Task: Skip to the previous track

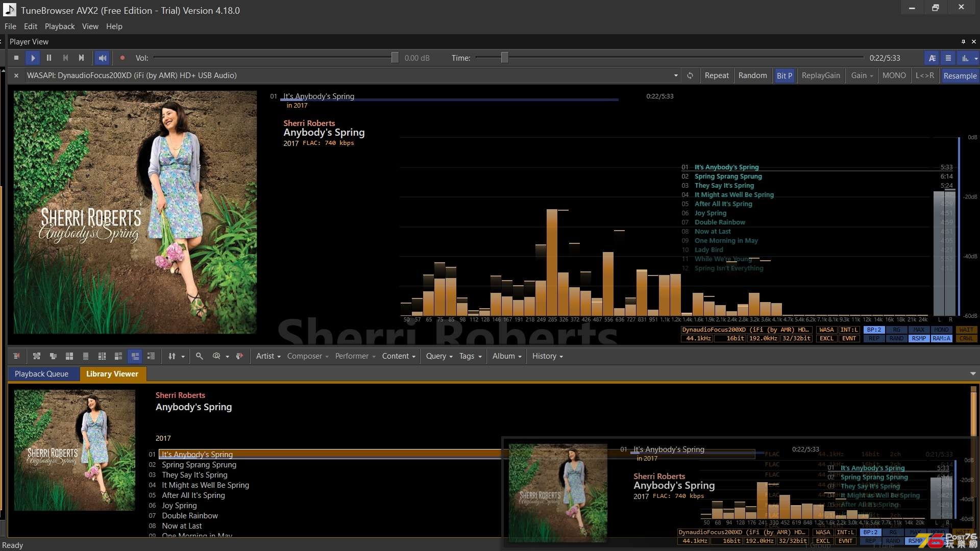Action: (x=65, y=58)
